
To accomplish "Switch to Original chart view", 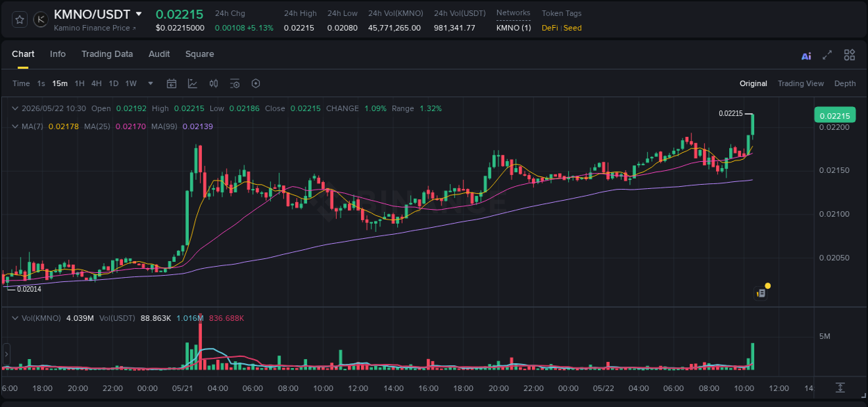I will [x=753, y=83].
